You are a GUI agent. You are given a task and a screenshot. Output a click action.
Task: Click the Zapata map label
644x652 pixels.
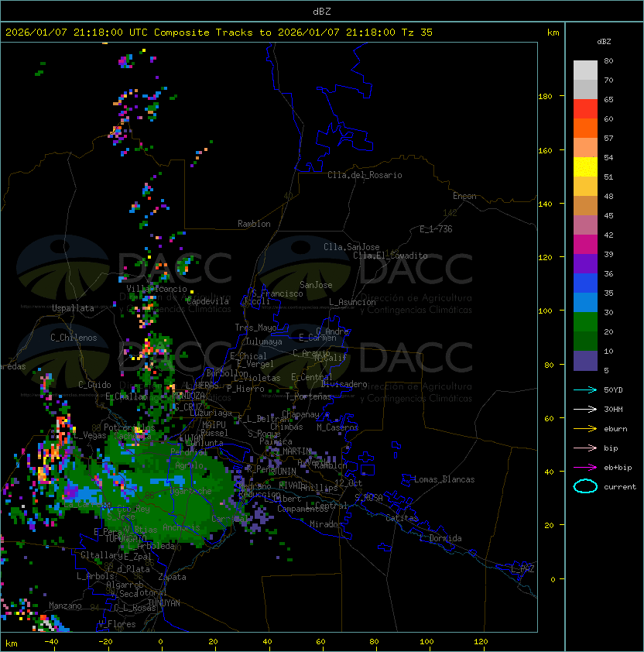click(172, 577)
